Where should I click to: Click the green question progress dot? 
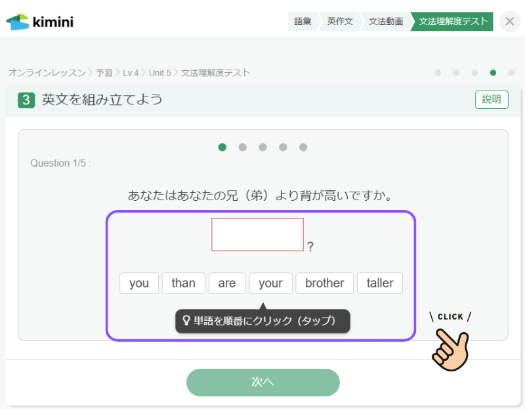pos(222,147)
